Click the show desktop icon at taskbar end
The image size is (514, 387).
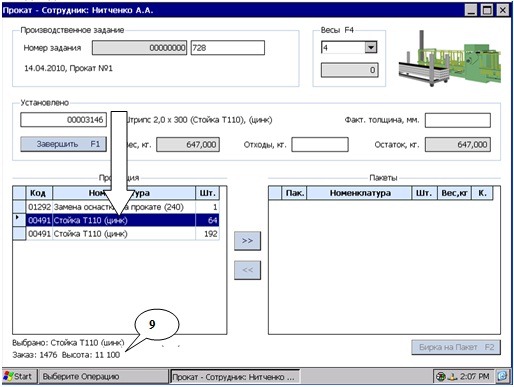[502, 376]
